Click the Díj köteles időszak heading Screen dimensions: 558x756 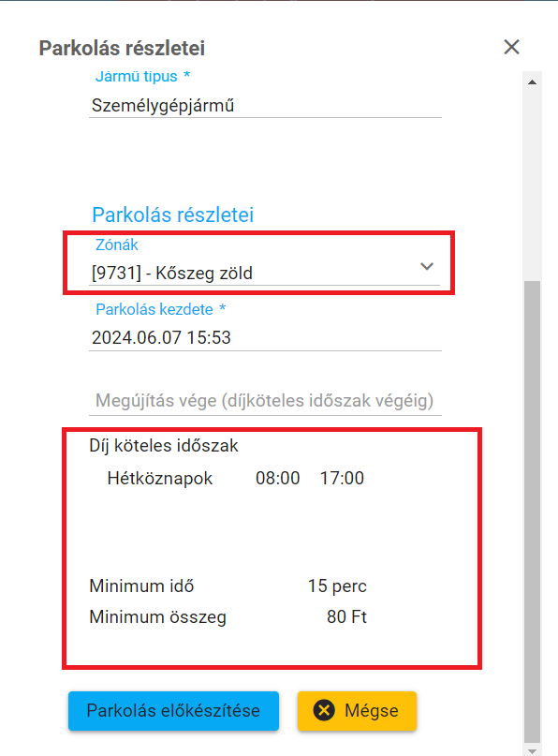coord(163,446)
